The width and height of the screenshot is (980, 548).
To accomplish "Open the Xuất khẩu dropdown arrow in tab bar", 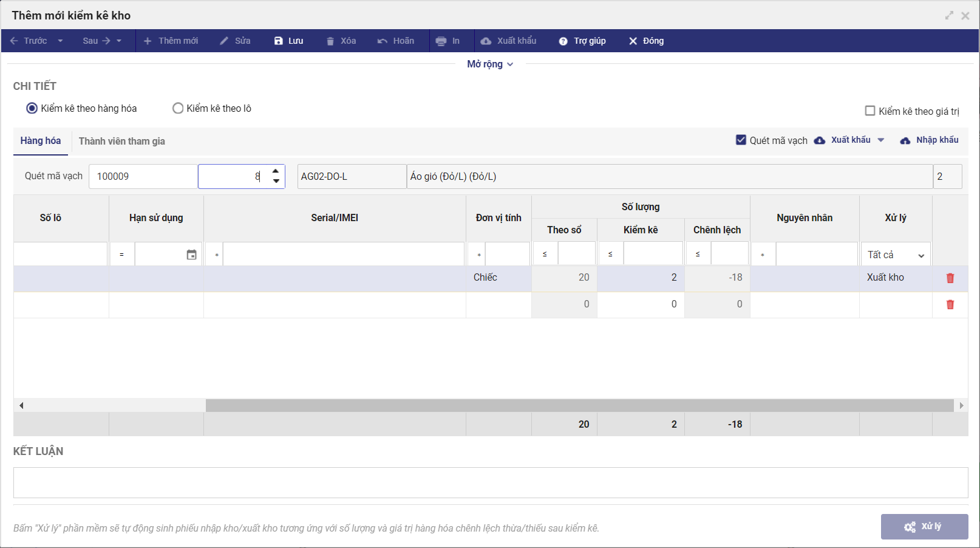I will point(881,140).
